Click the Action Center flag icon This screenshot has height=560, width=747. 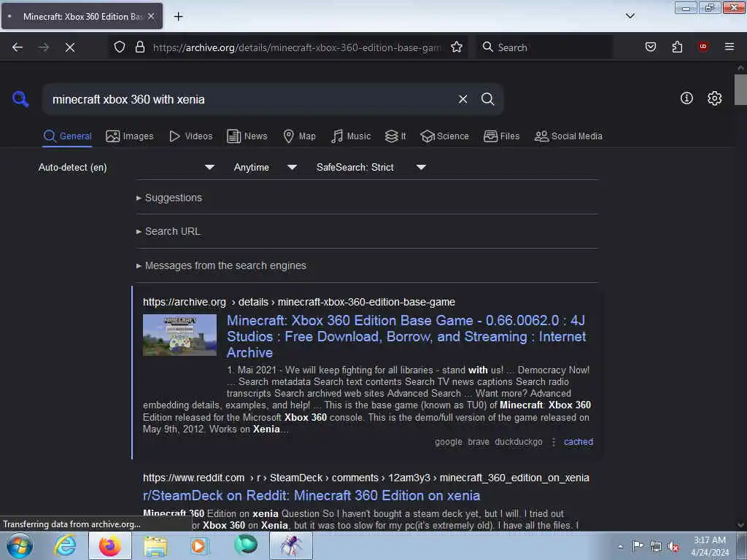tap(638, 546)
